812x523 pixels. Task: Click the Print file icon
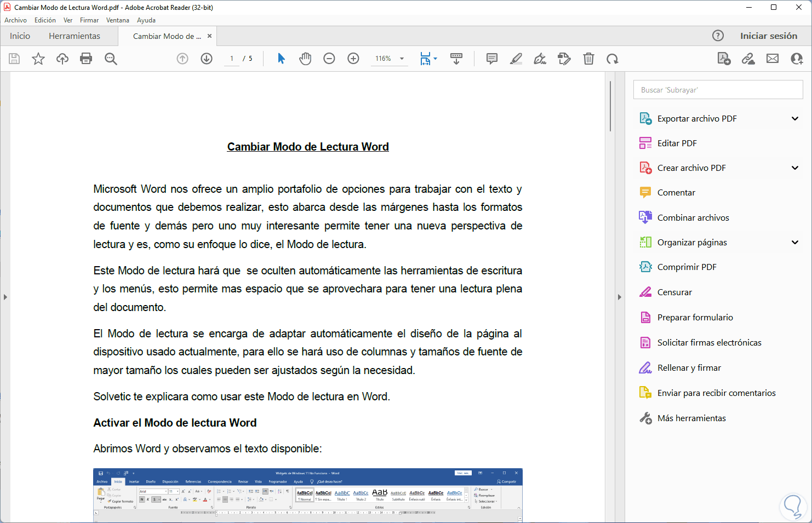[x=86, y=59]
